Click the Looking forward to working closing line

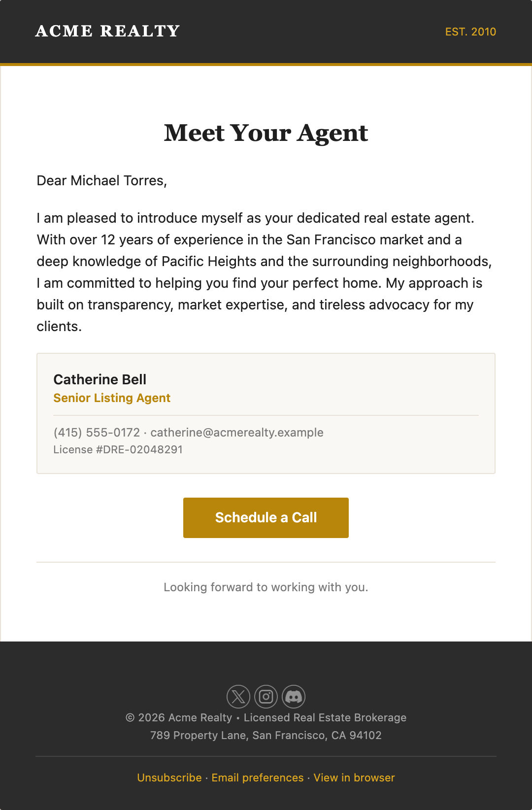266,587
